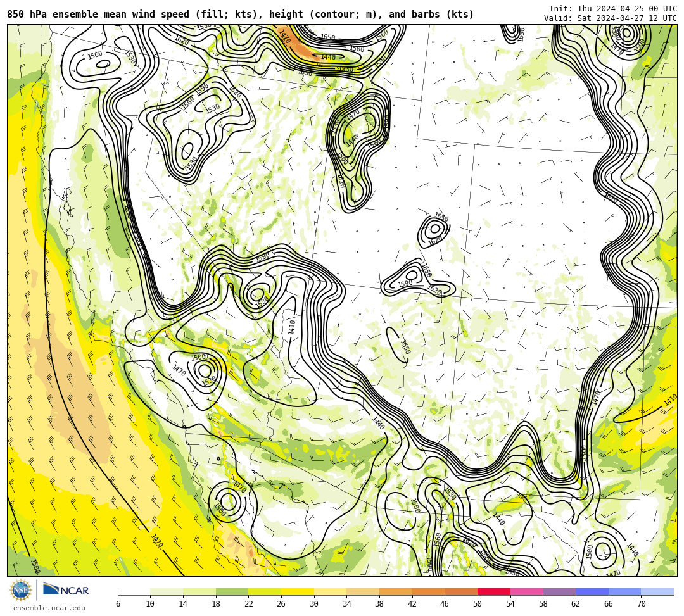The width and height of the screenshot is (684, 616).
Task: Click the color bar tick label '70'
Action: tap(641, 604)
